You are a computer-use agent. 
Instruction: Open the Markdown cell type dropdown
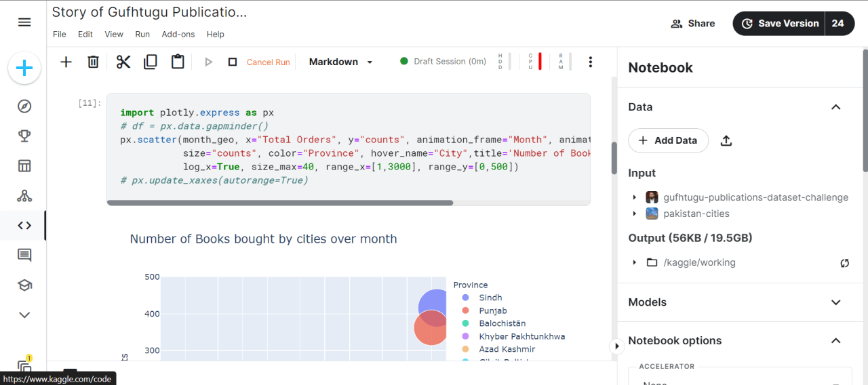pyautogui.click(x=341, y=62)
